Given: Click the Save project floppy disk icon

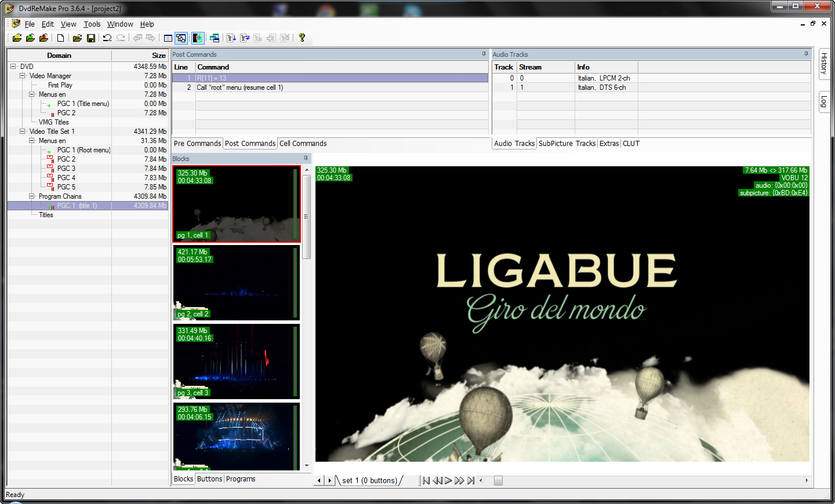Looking at the screenshot, I should click(91, 38).
